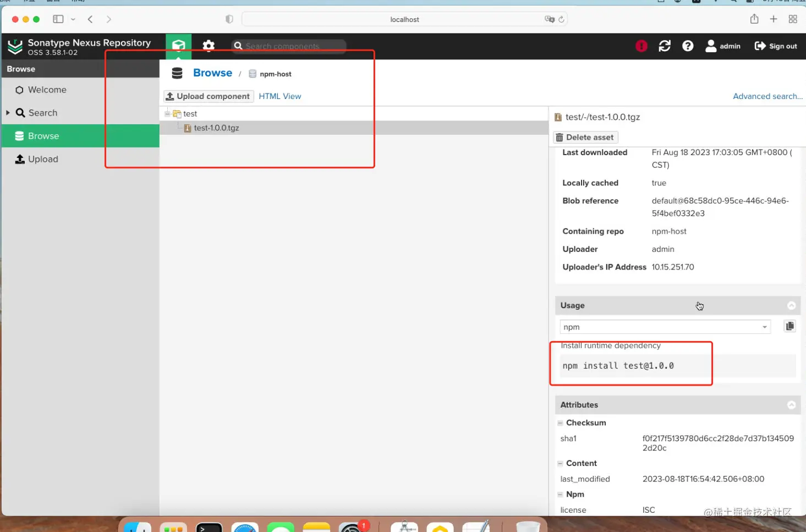The height and width of the screenshot is (532, 806).
Task: Click the Blob reference value
Action: click(720, 207)
